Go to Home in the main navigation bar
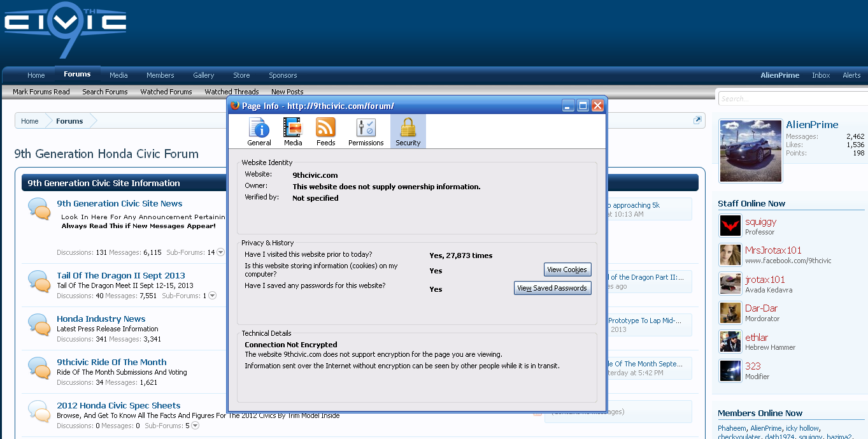Screen dimensions: 868x439 point(36,75)
